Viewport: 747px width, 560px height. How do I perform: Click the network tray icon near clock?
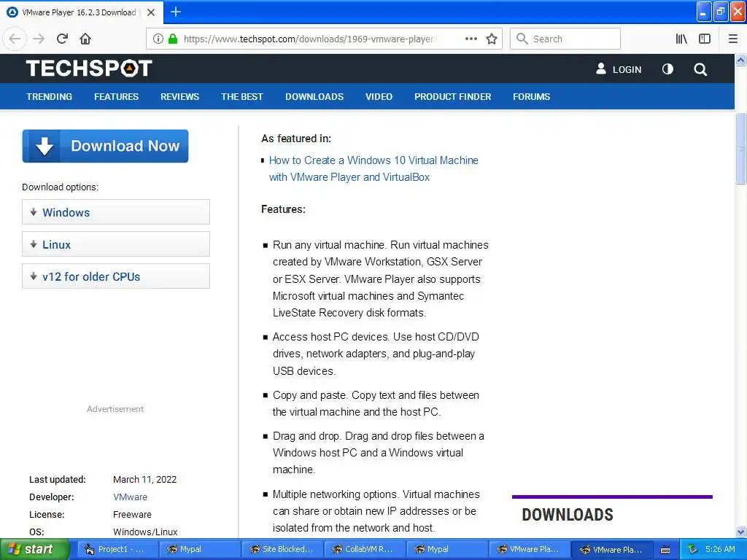(x=693, y=549)
